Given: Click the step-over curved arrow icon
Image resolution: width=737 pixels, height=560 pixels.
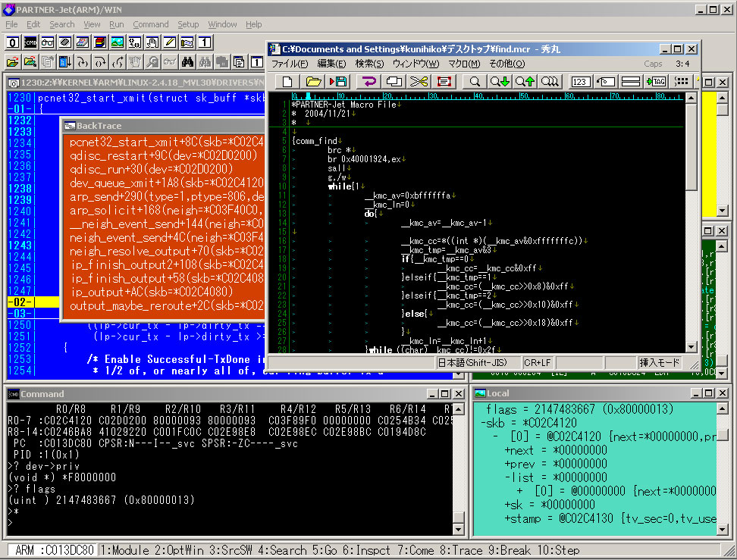Looking at the screenshot, I should [x=99, y=61].
